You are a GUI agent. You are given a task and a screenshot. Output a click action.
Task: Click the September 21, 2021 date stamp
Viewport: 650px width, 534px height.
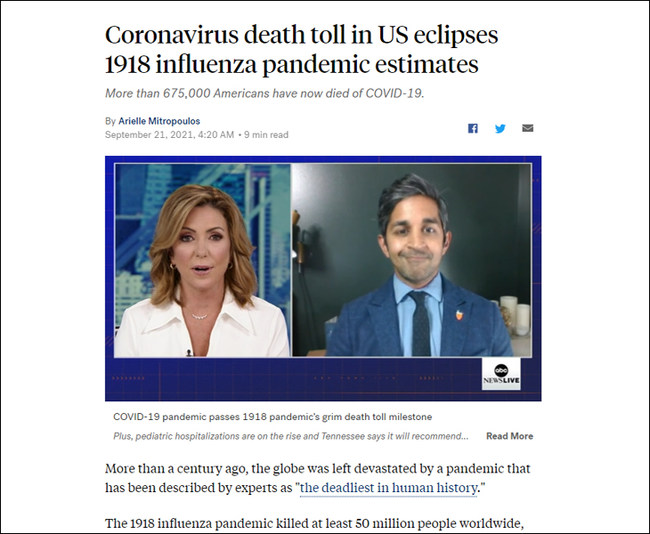point(169,135)
